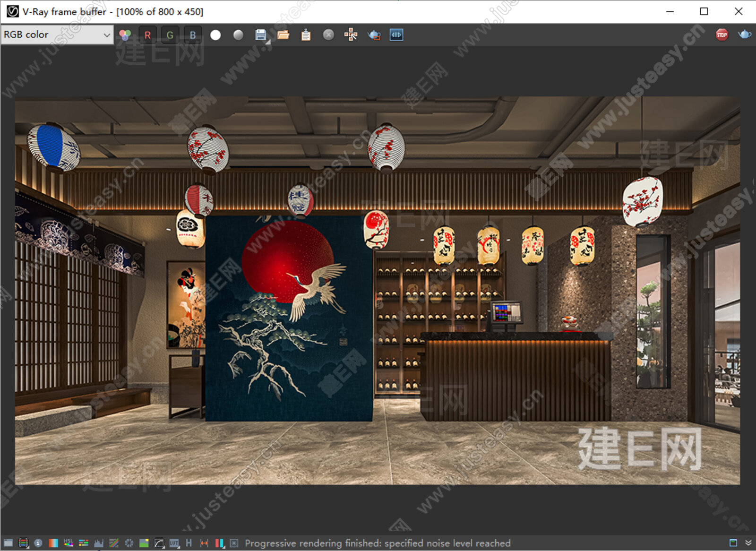This screenshot has width=756, height=551.
Task: Toggle background image icon
Action: click(144, 543)
